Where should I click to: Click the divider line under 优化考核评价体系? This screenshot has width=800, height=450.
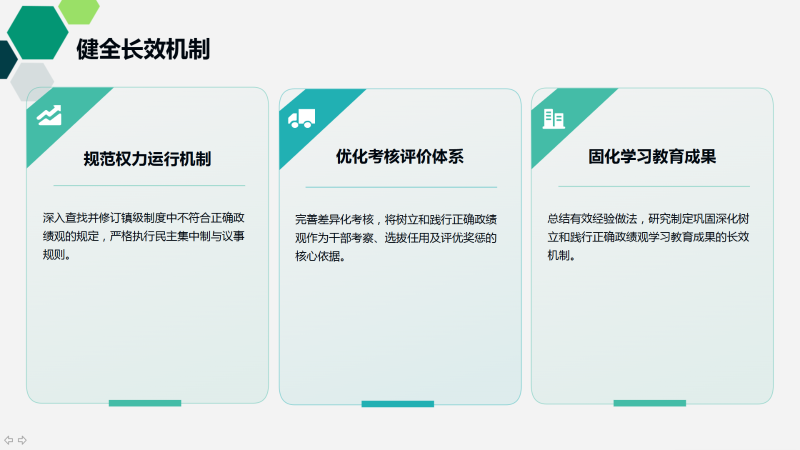(x=400, y=187)
